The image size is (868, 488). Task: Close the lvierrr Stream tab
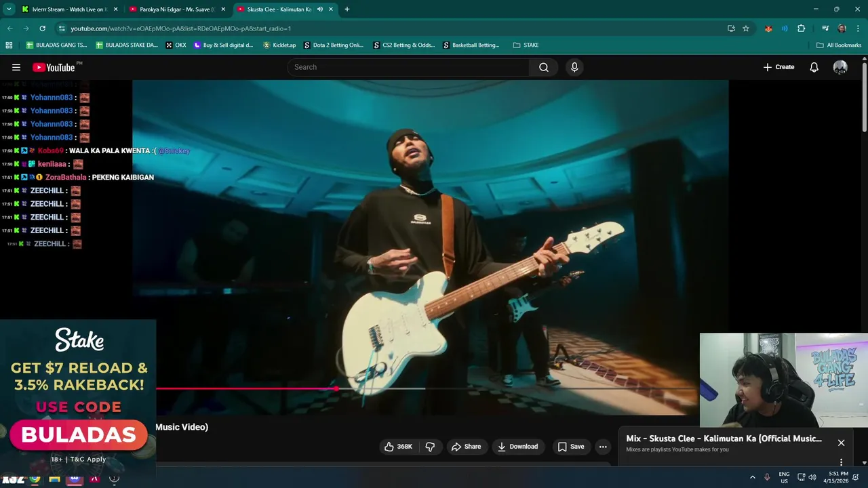tap(115, 9)
